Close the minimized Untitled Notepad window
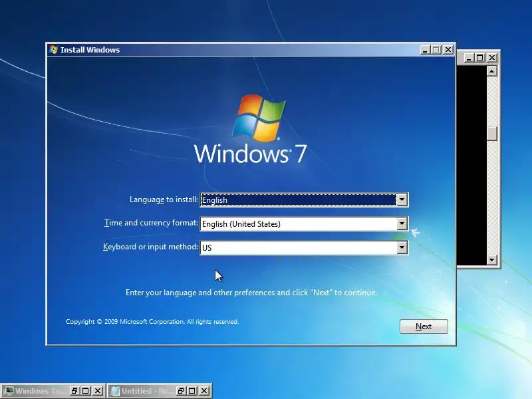The width and height of the screenshot is (532, 399). 204,391
